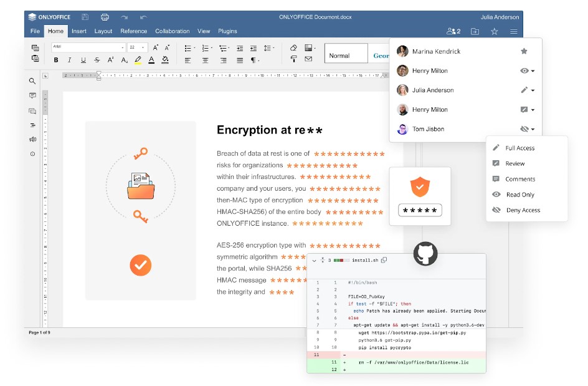Click the clear style eraser icon
588x386 pixels.
click(x=293, y=47)
